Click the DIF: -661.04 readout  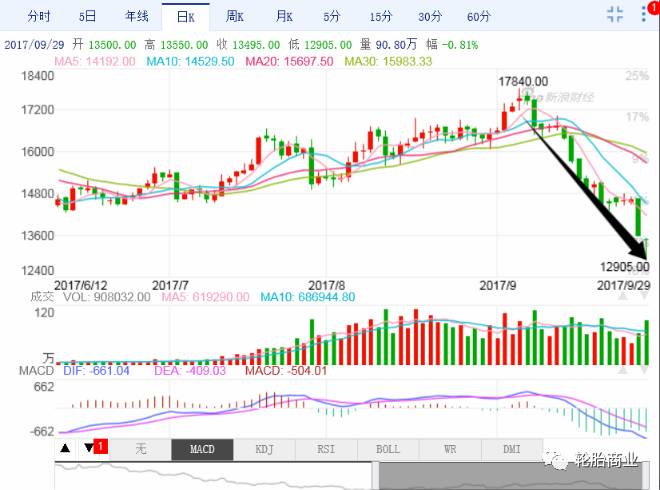point(96,371)
